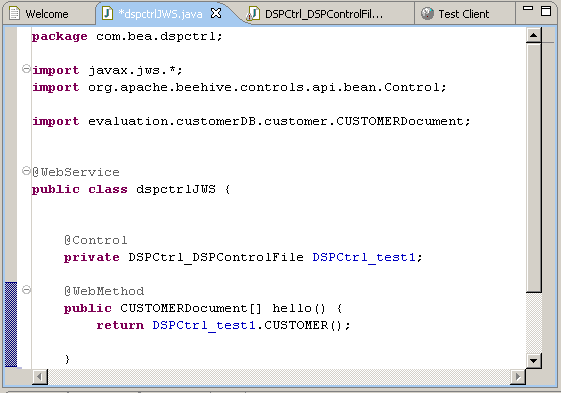Click the 'return' keyword
This screenshot has width=561, height=393.
tap(120, 325)
